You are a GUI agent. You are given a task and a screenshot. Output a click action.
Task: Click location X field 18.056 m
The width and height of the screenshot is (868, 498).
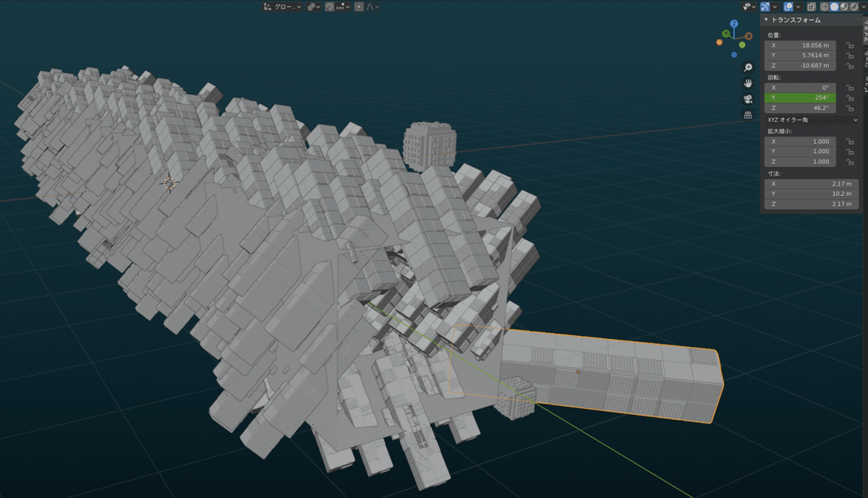pyautogui.click(x=800, y=45)
